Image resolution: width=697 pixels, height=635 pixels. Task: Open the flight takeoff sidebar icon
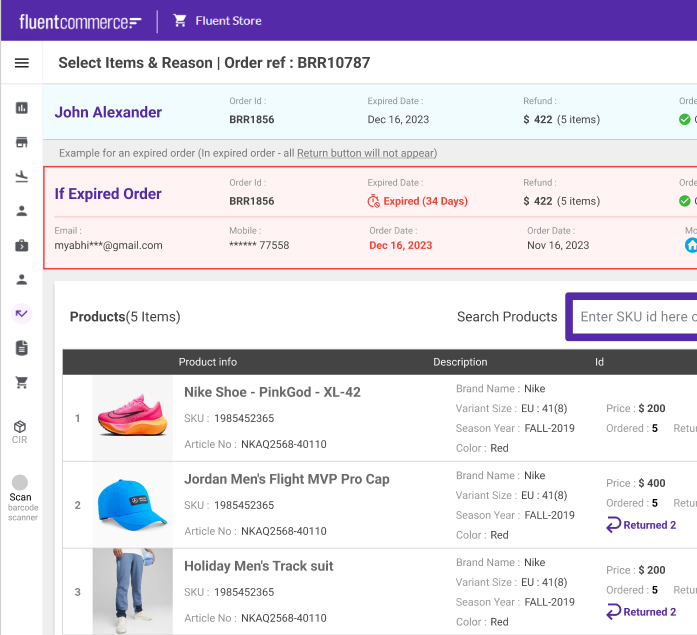22,176
